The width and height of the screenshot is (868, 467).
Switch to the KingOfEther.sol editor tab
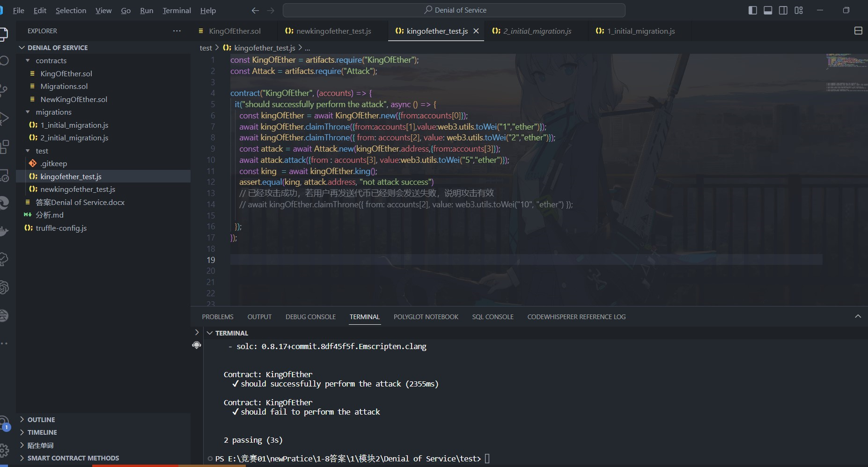coord(235,31)
